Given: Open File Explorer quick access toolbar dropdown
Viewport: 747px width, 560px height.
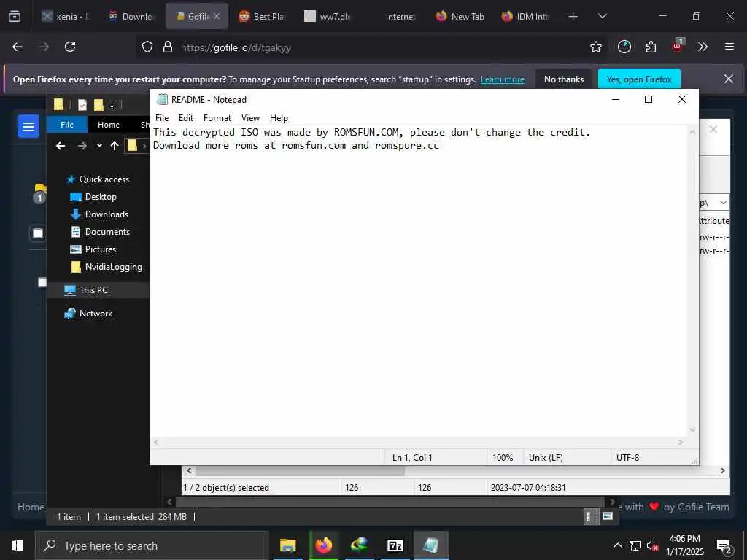Looking at the screenshot, I should click(x=112, y=105).
